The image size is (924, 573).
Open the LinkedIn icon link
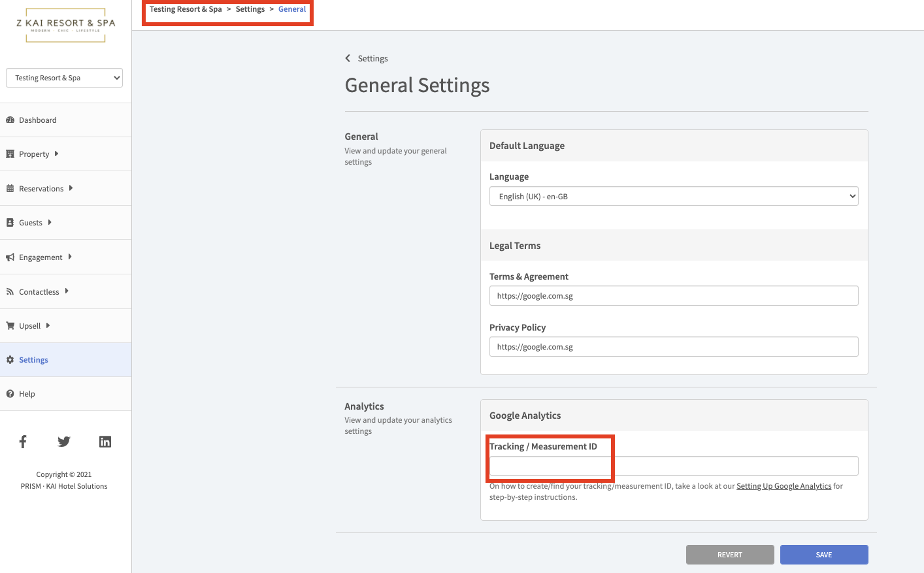pyautogui.click(x=105, y=442)
